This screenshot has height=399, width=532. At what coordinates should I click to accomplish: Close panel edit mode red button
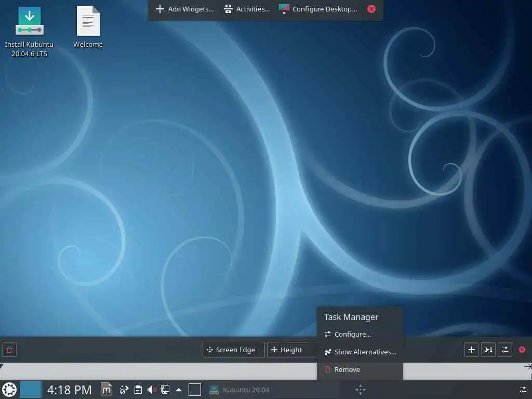[522, 350]
